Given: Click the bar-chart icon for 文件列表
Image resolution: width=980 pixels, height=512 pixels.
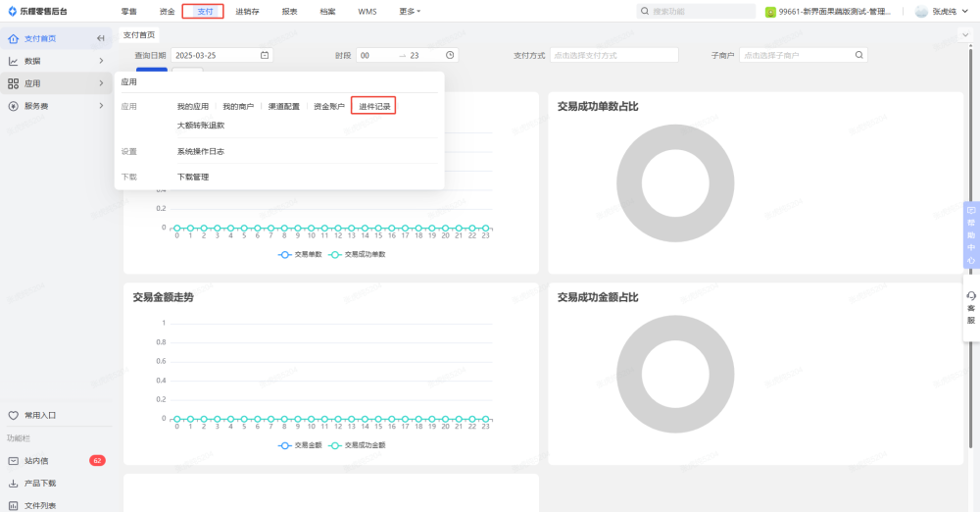Looking at the screenshot, I should coord(13,506).
